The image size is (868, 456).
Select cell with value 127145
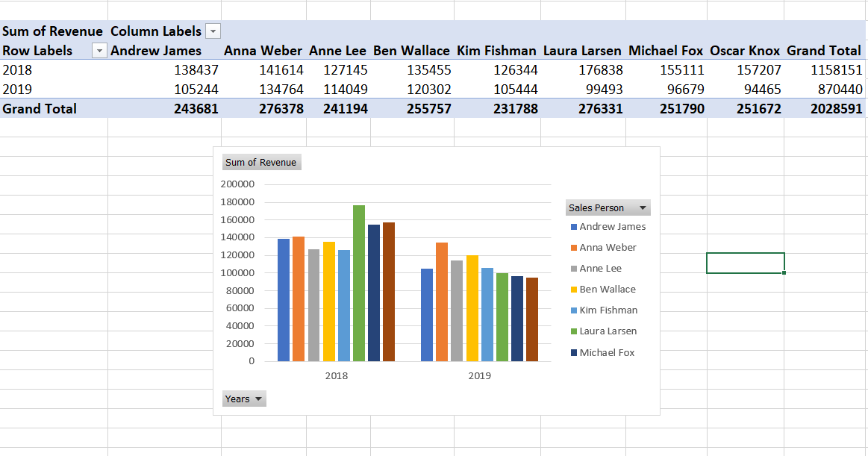[x=338, y=69]
